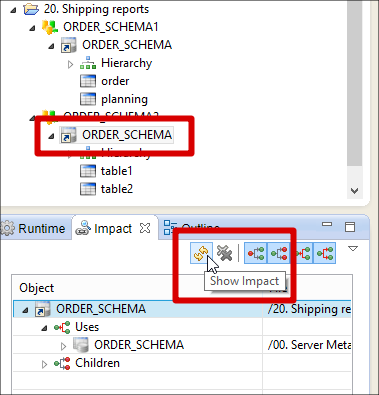Collapse the highlighted ORDER_SCHEMA above table1
Screen dimensions: 379x395
coord(51,136)
